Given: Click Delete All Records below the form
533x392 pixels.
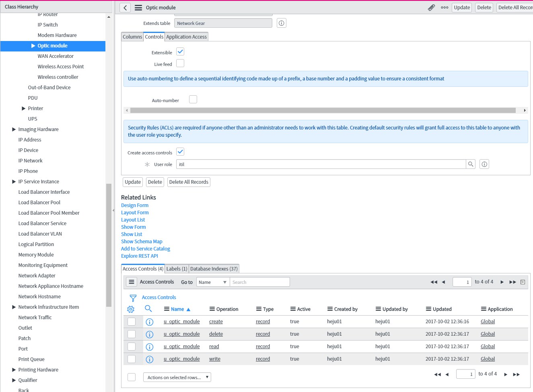Looking at the screenshot, I should [x=189, y=182].
